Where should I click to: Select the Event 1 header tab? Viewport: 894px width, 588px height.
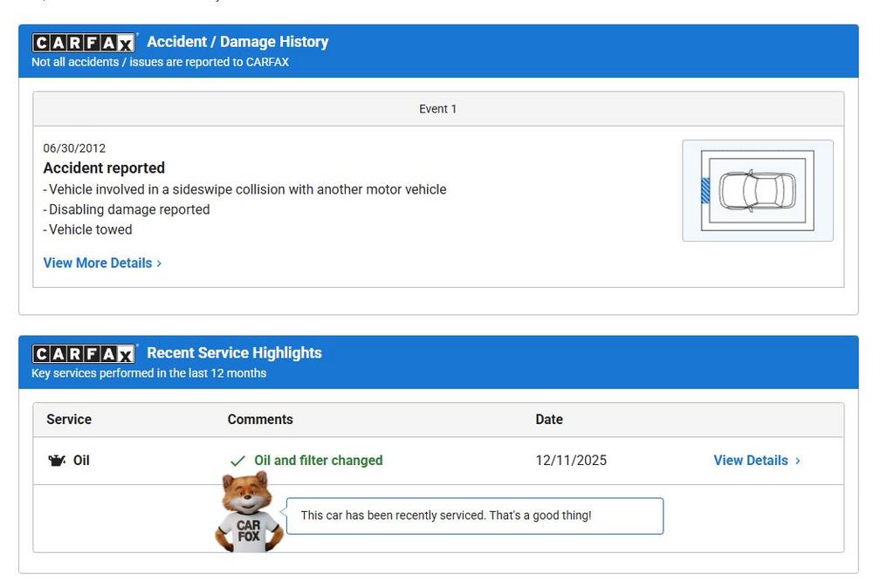437,109
